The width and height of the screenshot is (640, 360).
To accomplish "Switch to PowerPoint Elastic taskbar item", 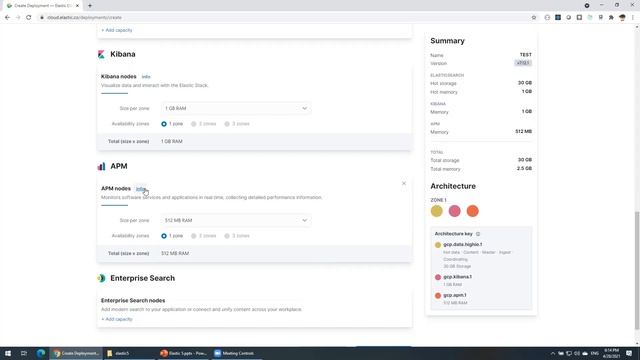I will click(x=184, y=353).
